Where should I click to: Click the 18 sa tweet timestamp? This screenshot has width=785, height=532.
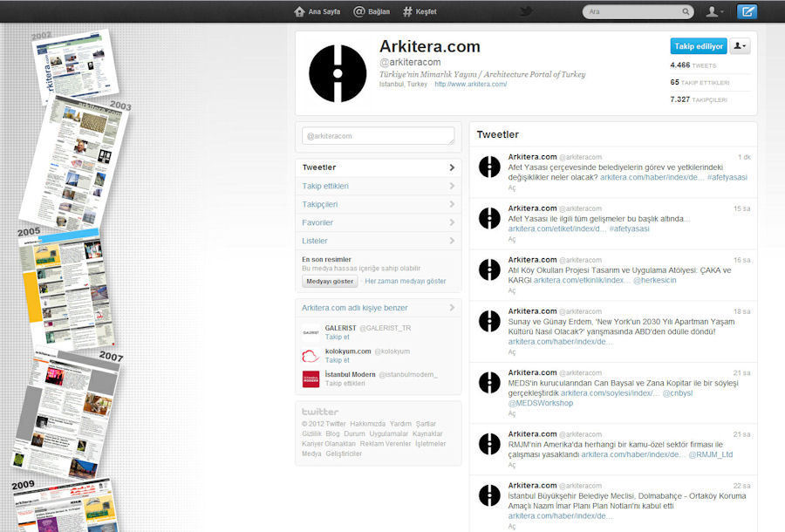[742, 311]
